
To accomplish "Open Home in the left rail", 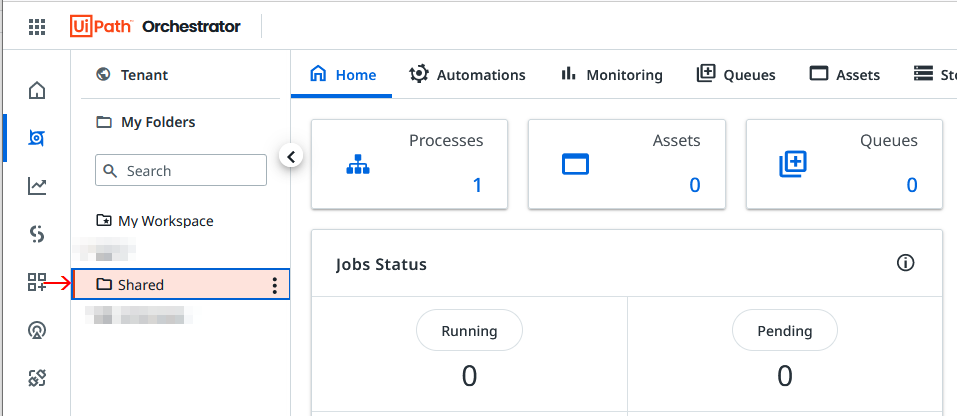I will 37,90.
